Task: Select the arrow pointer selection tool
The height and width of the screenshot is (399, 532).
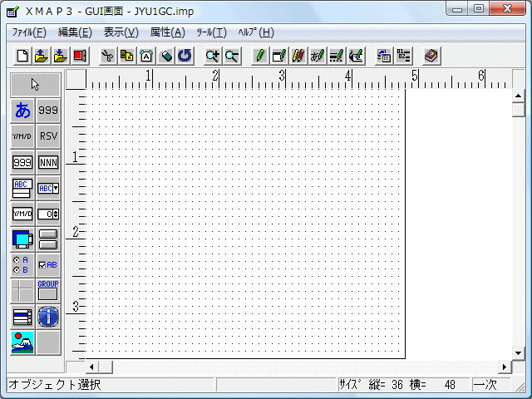Action: pyautogui.click(x=35, y=84)
